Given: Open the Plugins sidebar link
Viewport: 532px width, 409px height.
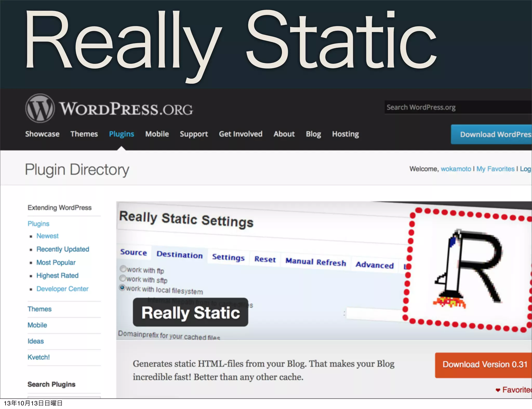Looking at the screenshot, I should 38,224.
